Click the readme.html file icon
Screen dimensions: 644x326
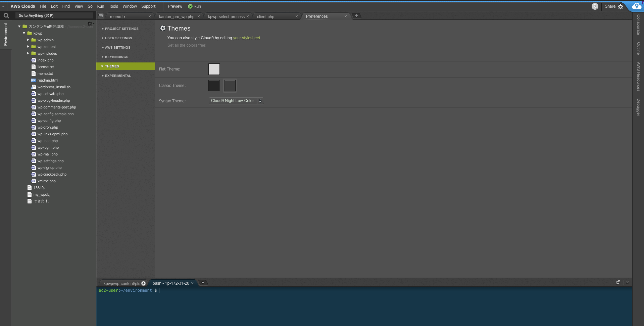point(34,80)
